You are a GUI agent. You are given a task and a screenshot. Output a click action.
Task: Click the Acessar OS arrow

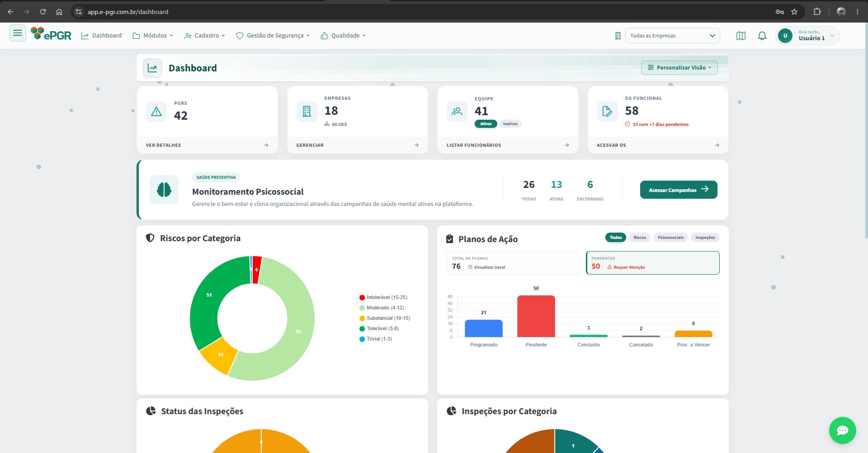tap(717, 145)
